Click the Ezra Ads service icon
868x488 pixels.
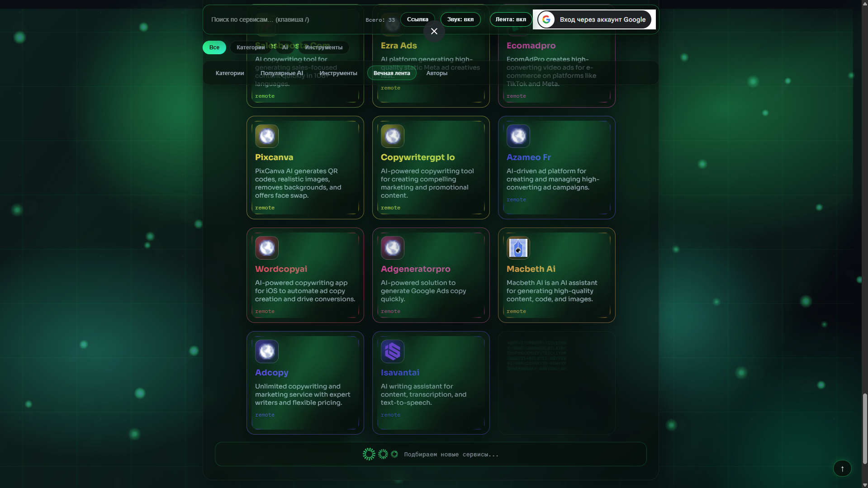pos(392,25)
